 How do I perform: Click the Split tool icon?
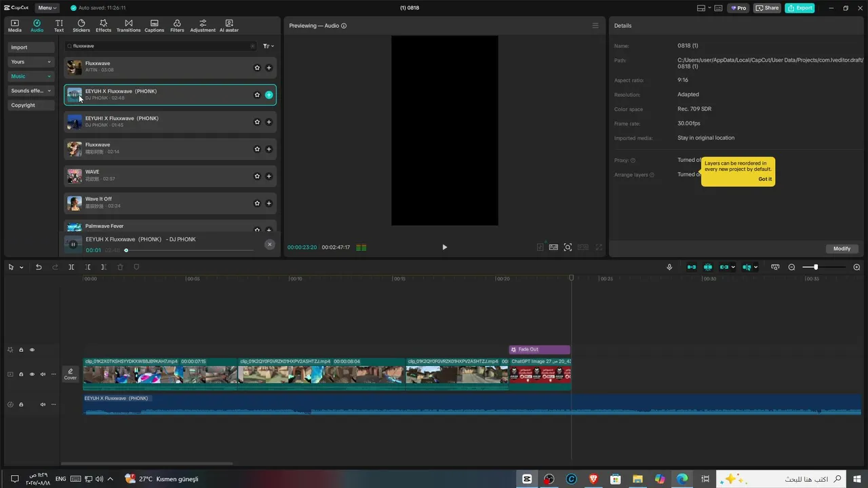(x=71, y=267)
